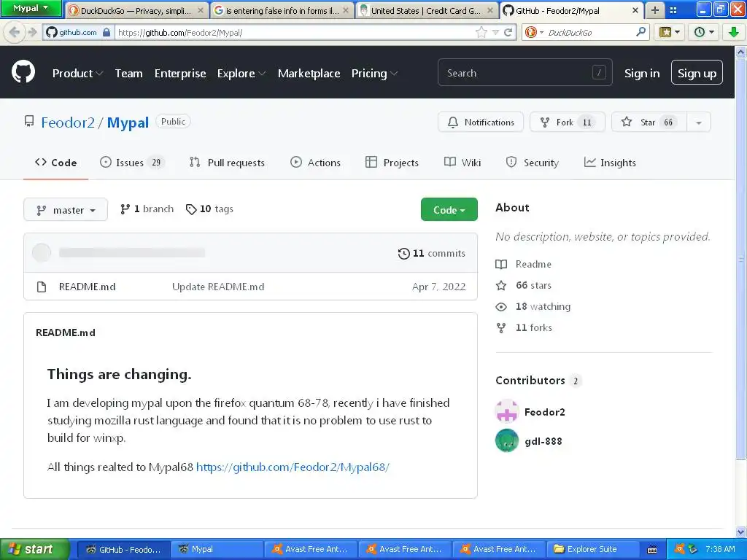The image size is (747, 560).
Task: Click the site identity padlock icon
Action: (x=107, y=32)
